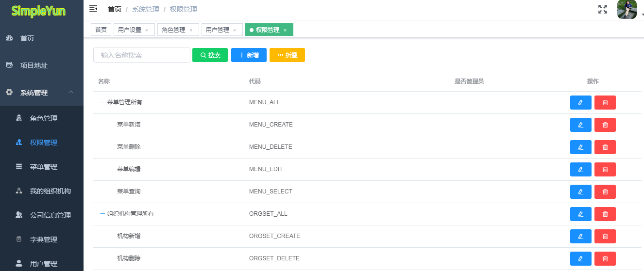Delete the MENU_EDIT row
This screenshot has width=644, height=271.
tap(605, 169)
